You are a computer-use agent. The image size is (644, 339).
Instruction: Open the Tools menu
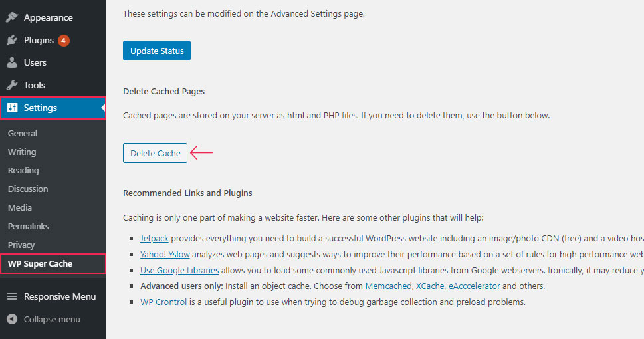[x=53, y=85]
